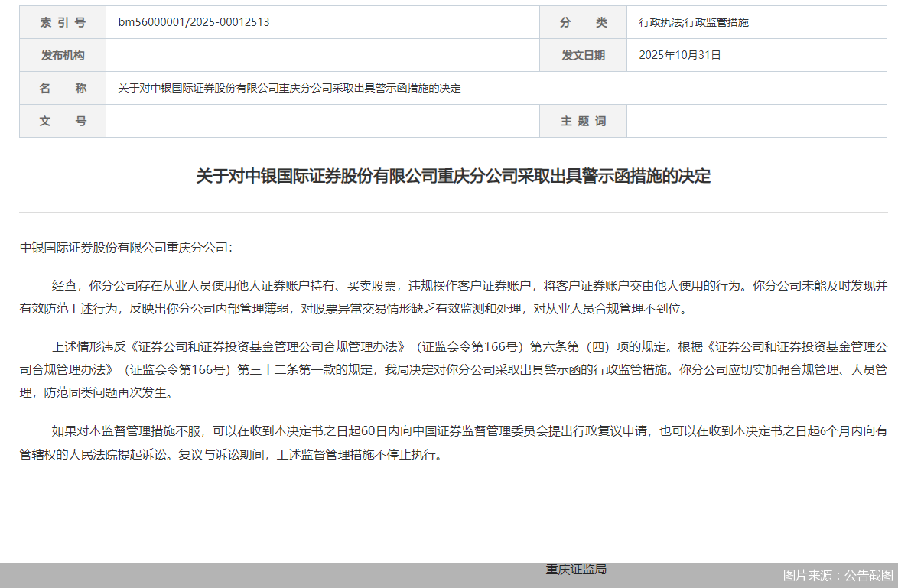The width and height of the screenshot is (898, 588).
Task: Select the 文号 header cell
Action: coord(62,120)
